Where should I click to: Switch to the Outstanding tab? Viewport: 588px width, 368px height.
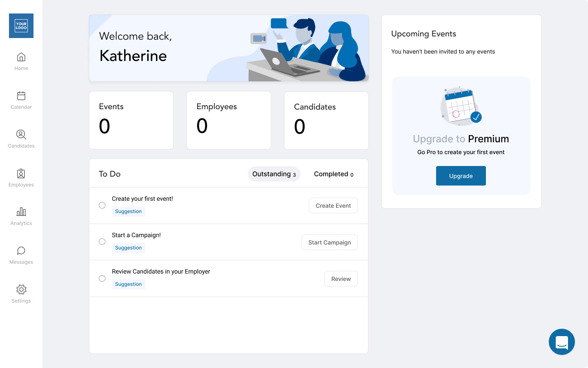click(274, 174)
